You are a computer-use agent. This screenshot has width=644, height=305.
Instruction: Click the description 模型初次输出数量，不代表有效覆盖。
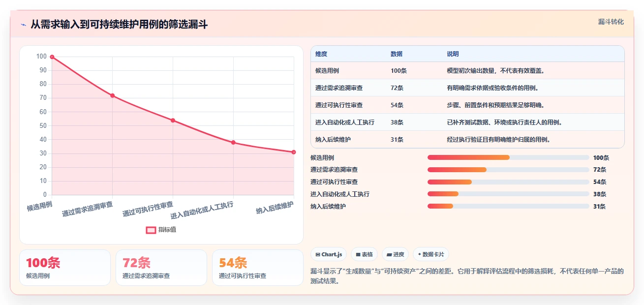pyautogui.click(x=495, y=70)
